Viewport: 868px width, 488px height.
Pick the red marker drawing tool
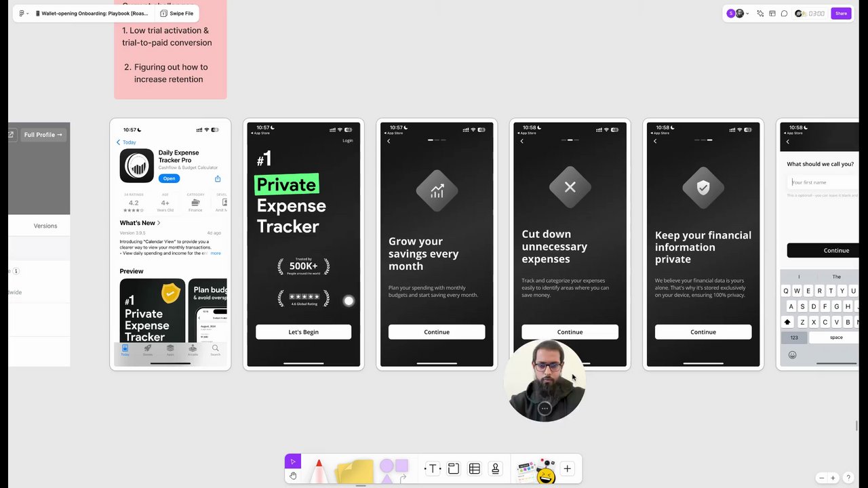[x=318, y=472]
